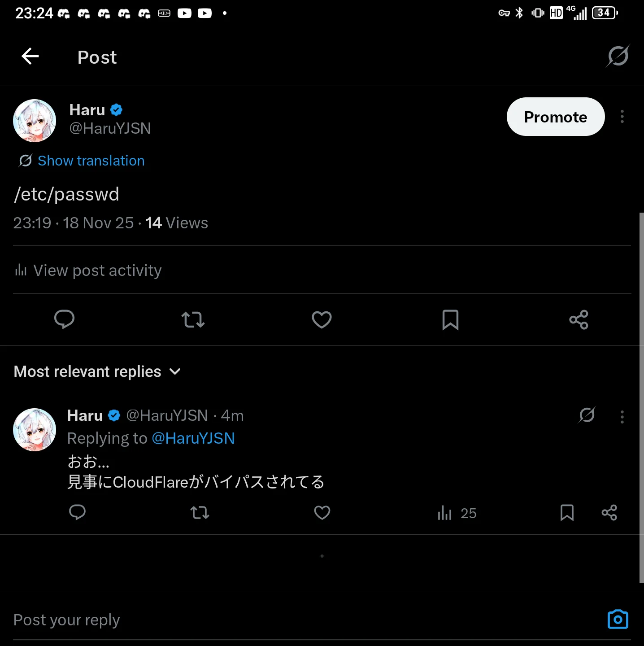Focus the Post your reply field
This screenshot has height=646, width=644.
coord(269,620)
